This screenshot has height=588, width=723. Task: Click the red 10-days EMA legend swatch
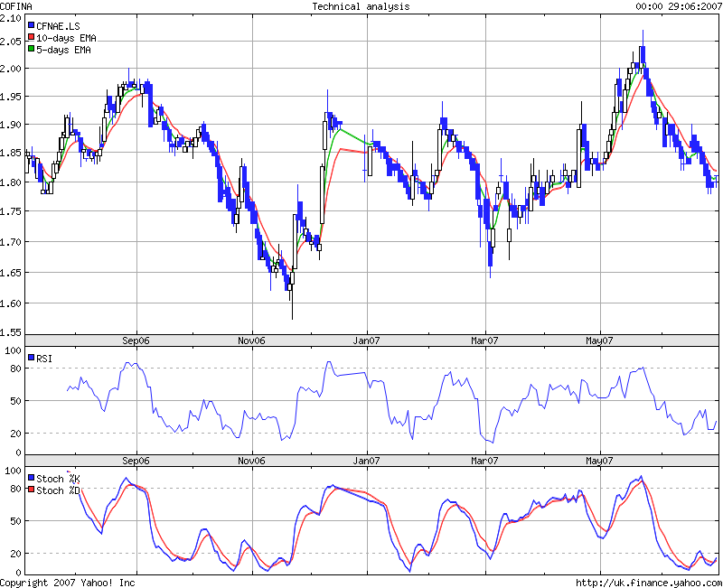(x=32, y=39)
